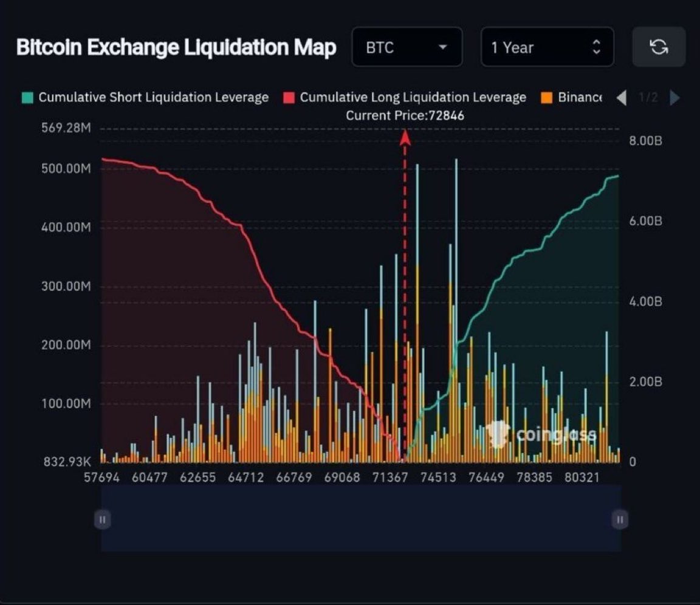Open the 1 Year timeframe dropdown
This screenshot has width=700, height=605.
click(547, 47)
